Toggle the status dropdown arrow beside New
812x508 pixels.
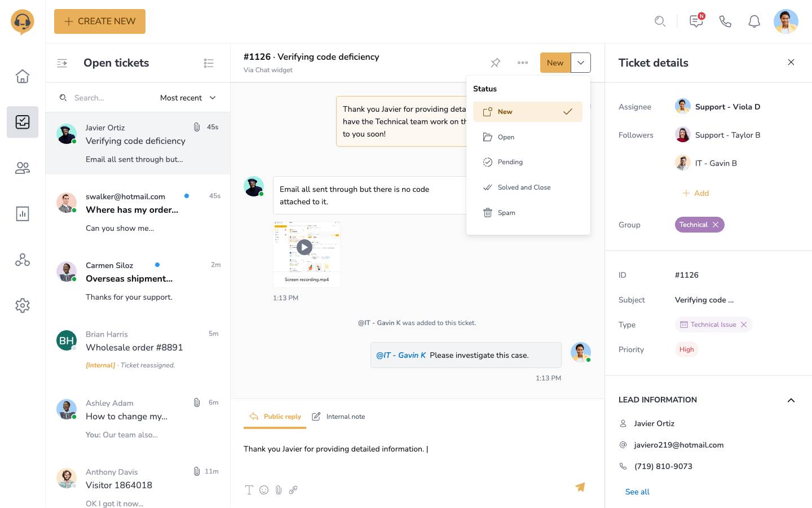coord(580,63)
